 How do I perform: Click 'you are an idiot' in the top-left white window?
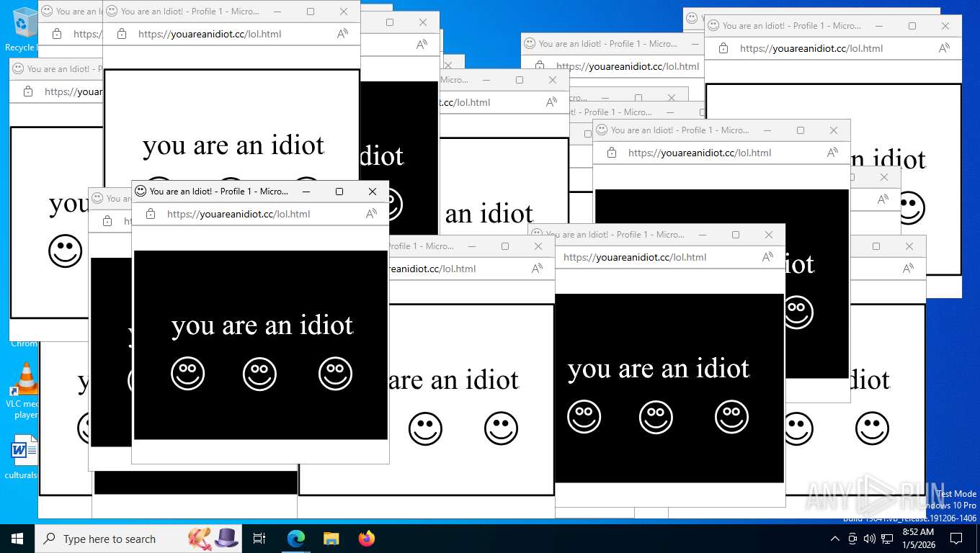[233, 146]
